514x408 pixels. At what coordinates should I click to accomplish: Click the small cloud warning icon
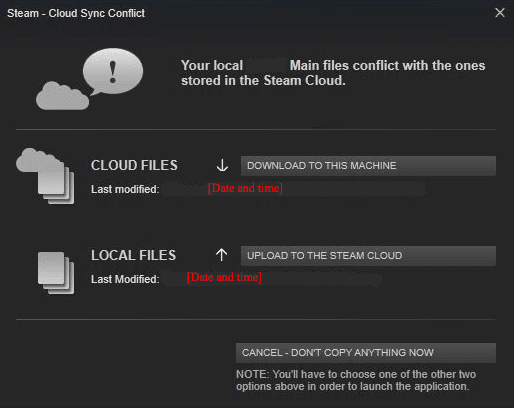(62, 96)
